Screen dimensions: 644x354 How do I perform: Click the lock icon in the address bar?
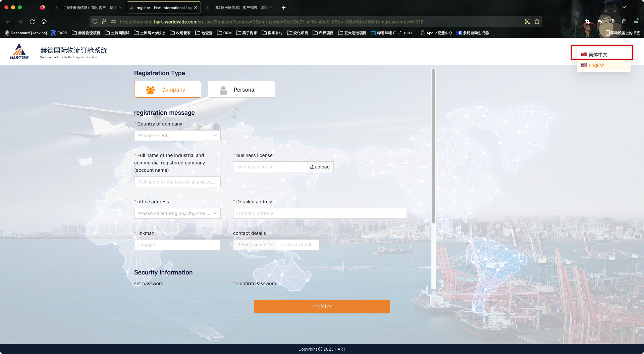coord(104,22)
